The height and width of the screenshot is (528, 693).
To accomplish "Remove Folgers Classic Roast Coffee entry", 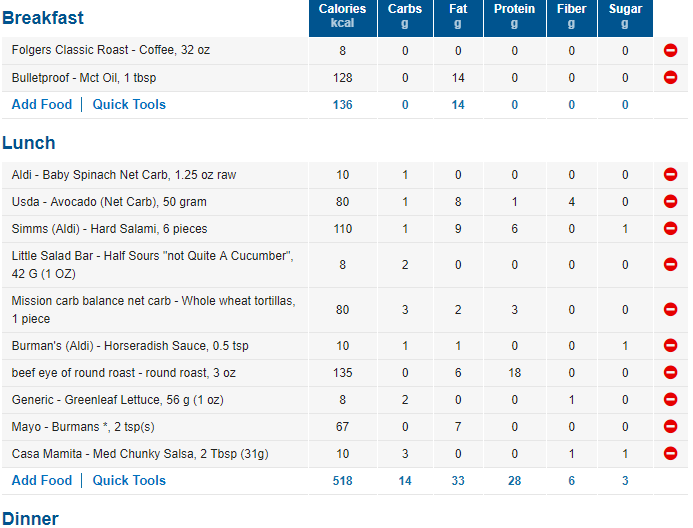I will click(670, 50).
